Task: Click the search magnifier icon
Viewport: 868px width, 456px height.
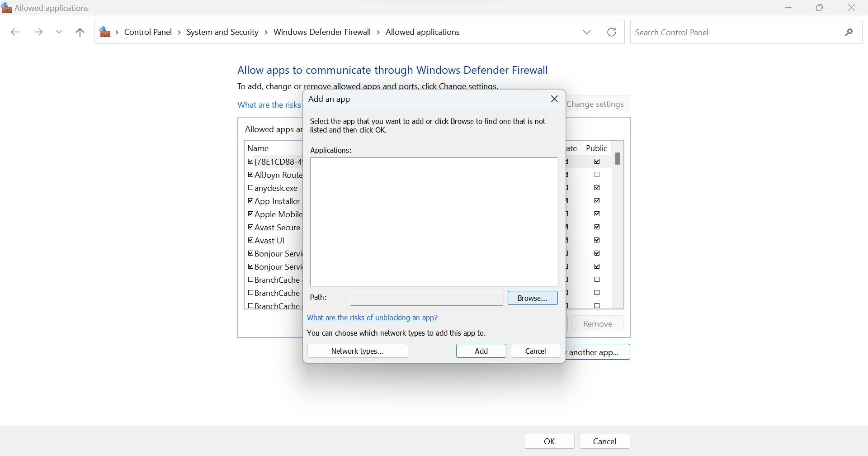Action: [x=849, y=32]
